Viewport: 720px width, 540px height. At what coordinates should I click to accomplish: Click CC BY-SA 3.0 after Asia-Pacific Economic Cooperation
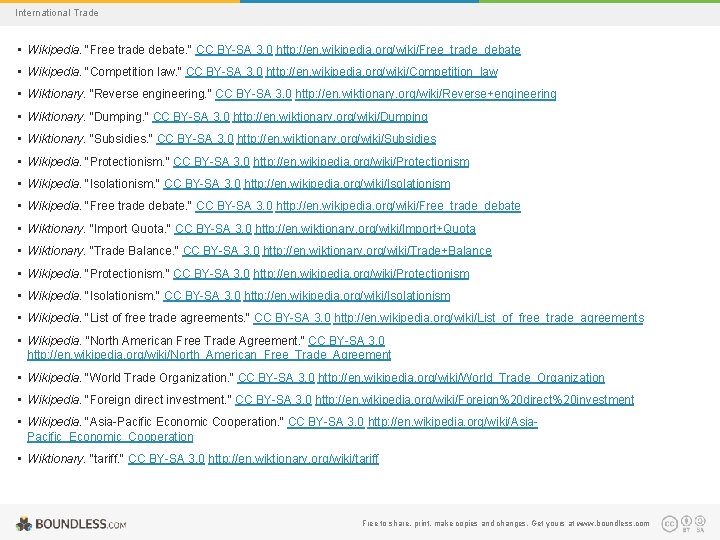pyautogui.click(x=326, y=422)
